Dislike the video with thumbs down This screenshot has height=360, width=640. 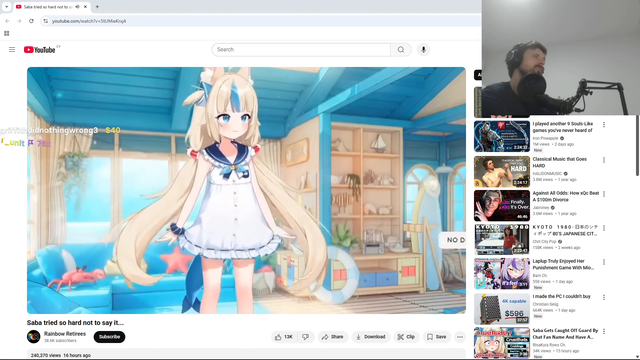pos(306,337)
